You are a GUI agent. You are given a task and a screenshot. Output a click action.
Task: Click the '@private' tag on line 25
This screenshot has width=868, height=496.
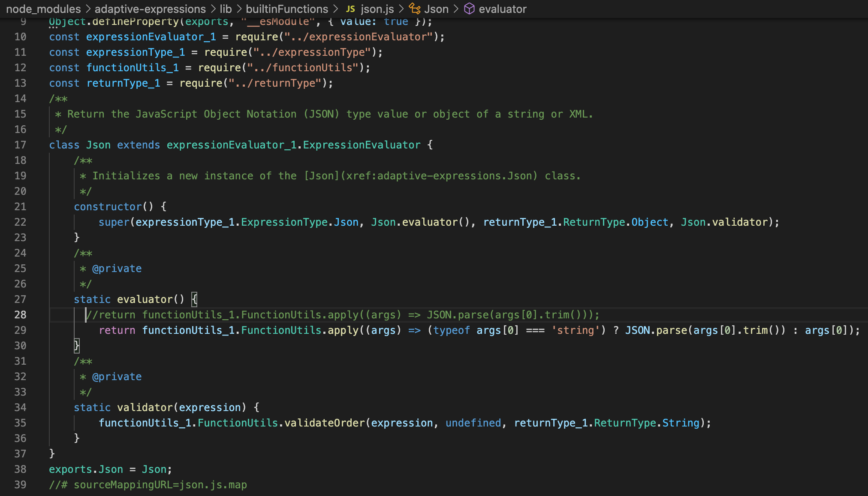coord(117,269)
